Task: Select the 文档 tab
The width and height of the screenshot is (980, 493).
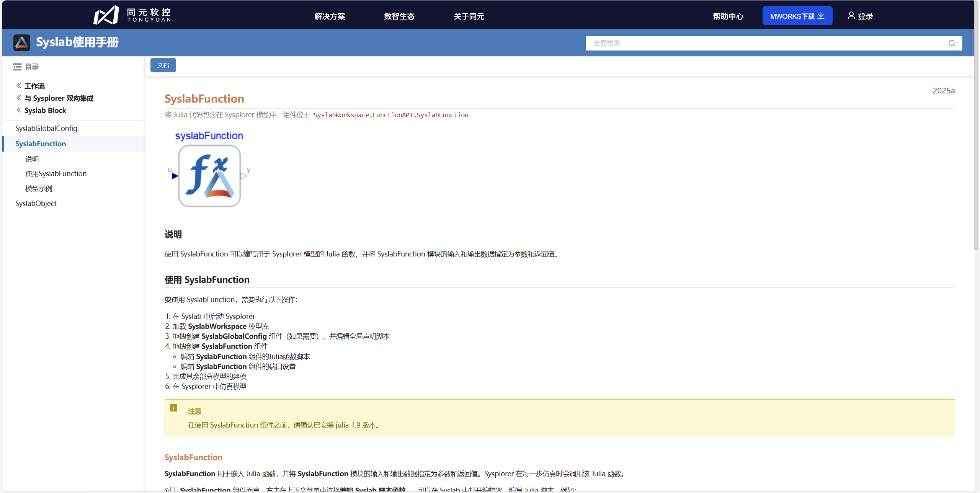Action: tap(163, 65)
